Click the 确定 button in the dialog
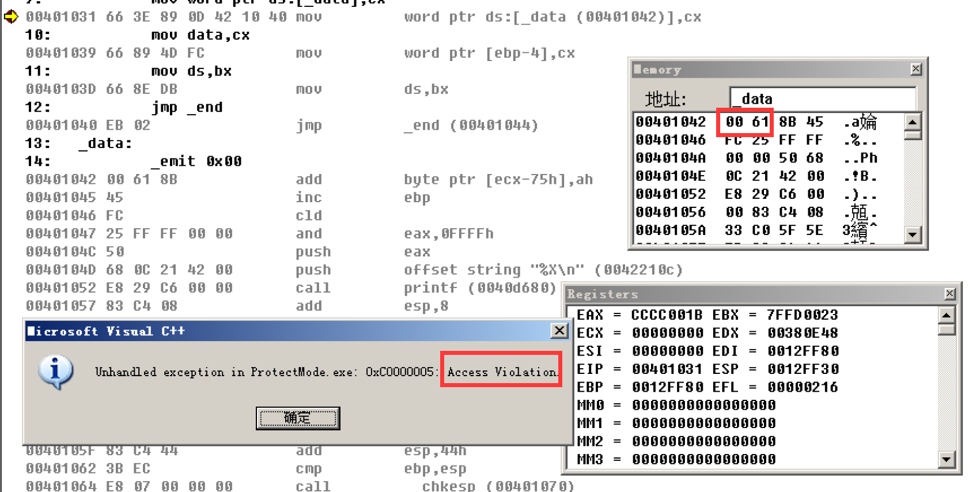 click(x=298, y=418)
